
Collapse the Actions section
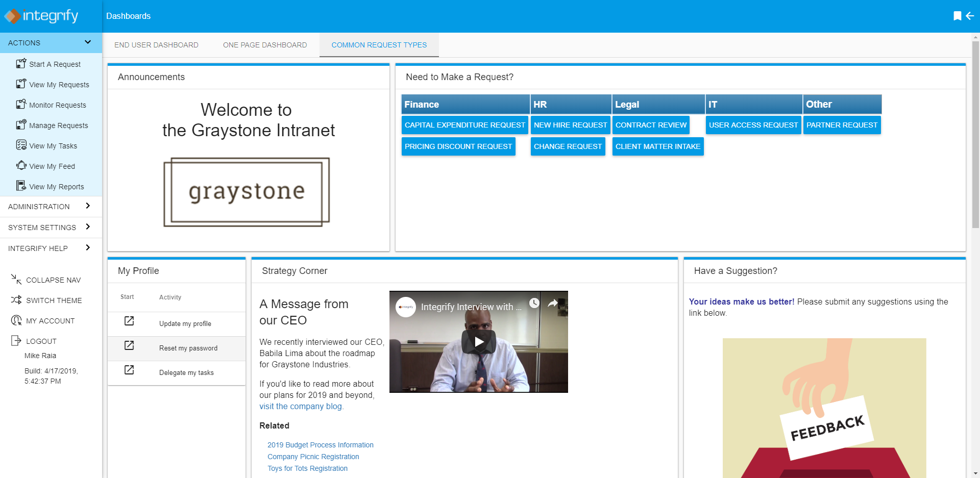pos(87,42)
